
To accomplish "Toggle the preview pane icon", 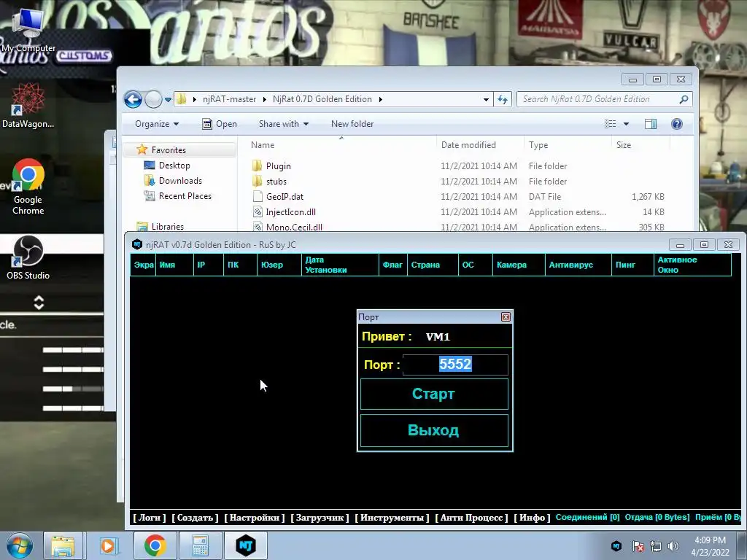I will click(650, 124).
